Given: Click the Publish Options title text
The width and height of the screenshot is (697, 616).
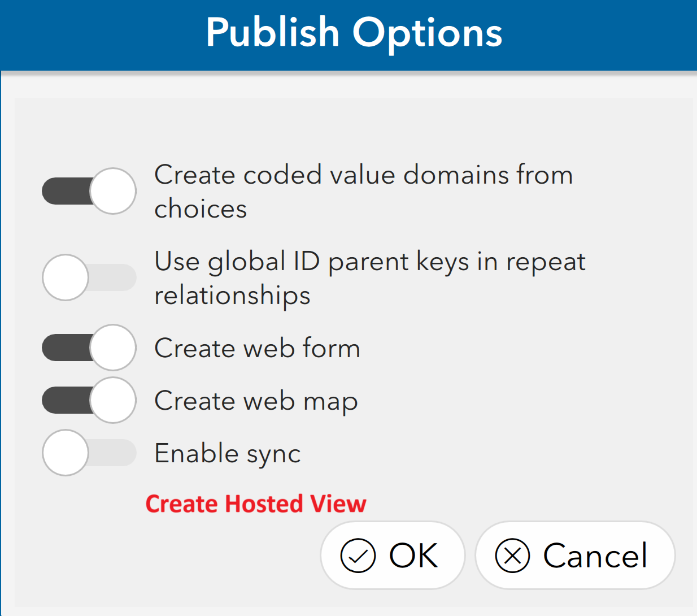Looking at the screenshot, I should [354, 32].
